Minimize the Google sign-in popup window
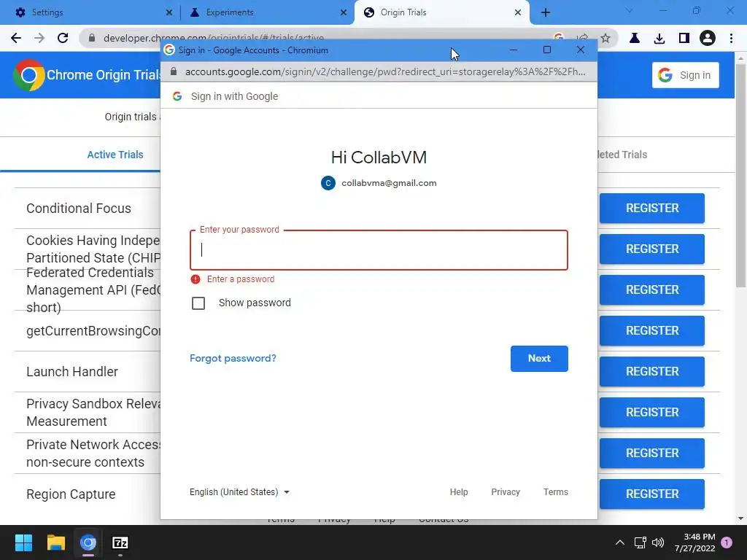The height and width of the screenshot is (560, 747). pyautogui.click(x=513, y=50)
